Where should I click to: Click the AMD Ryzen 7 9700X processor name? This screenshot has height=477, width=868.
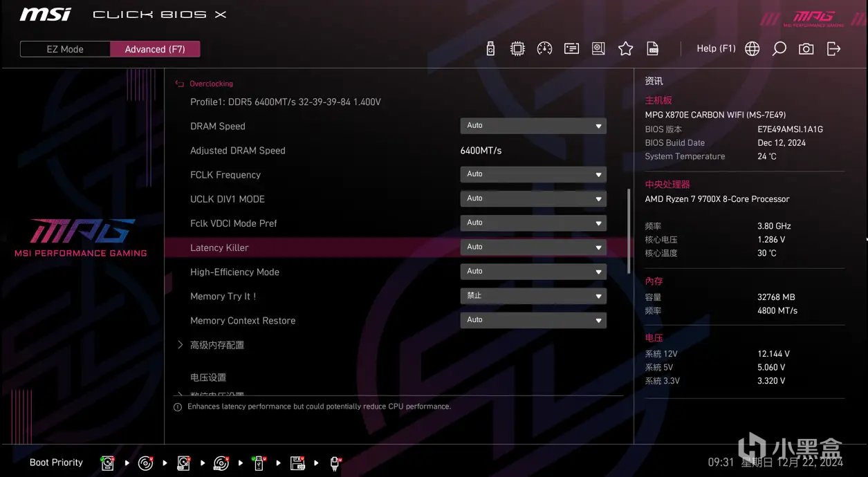coord(717,199)
